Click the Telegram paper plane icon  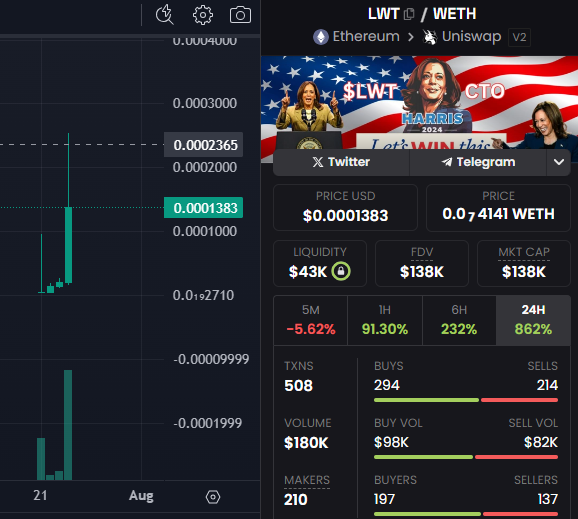447,162
